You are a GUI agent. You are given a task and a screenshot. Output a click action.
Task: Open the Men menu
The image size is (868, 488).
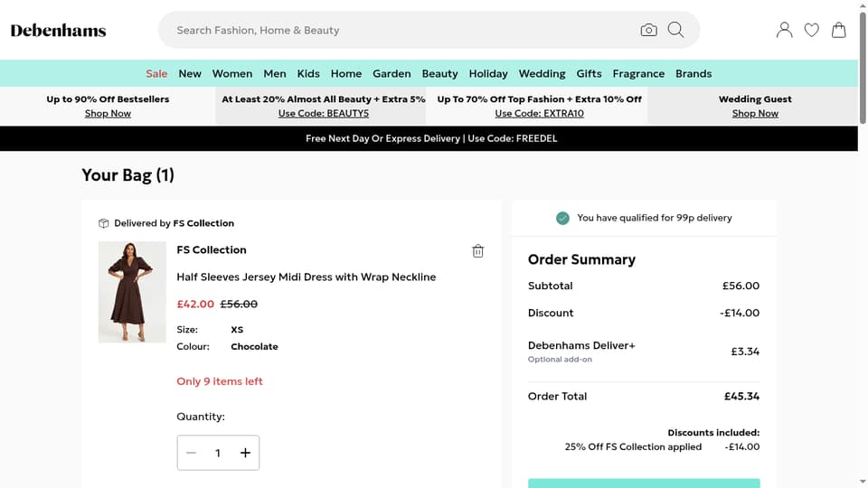pos(275,73)
